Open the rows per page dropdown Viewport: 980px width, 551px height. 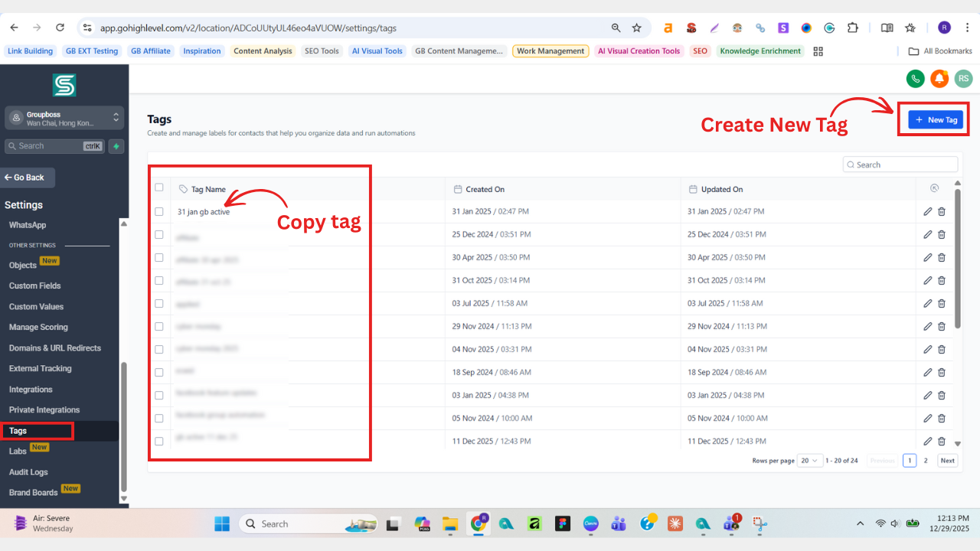[810, 461]
